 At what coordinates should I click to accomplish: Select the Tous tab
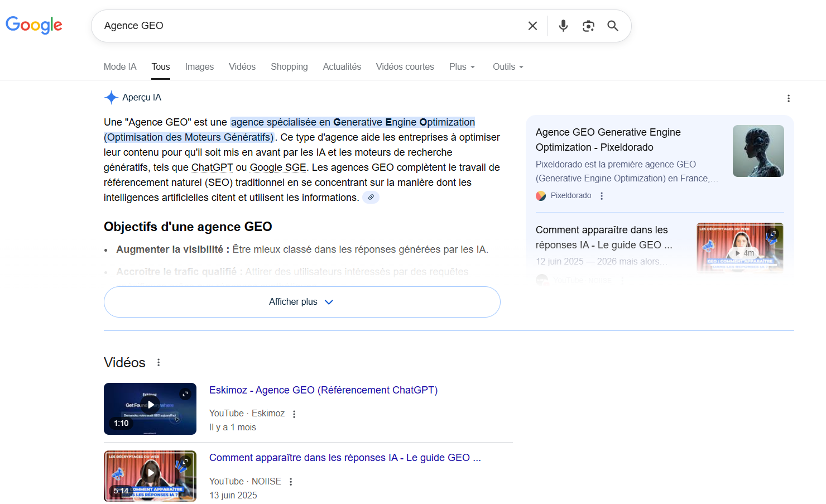pos(161,66)
